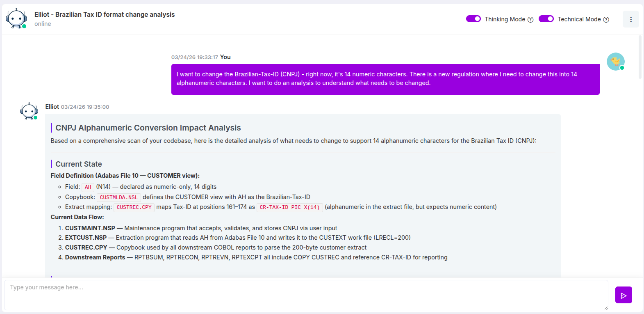Click the chat vertical scrollbar
This screenshot has height=314, width=644.
(640, 57)
